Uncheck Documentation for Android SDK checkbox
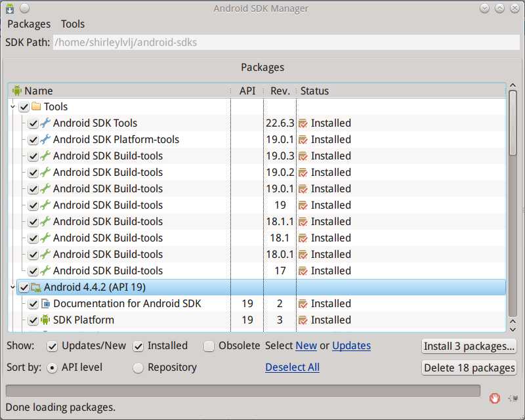 33,304
